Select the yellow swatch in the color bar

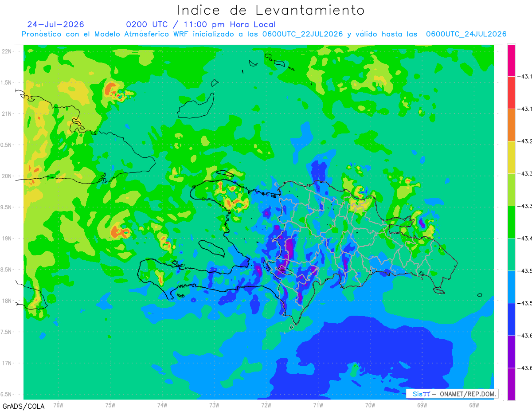[x=511, y=157]
